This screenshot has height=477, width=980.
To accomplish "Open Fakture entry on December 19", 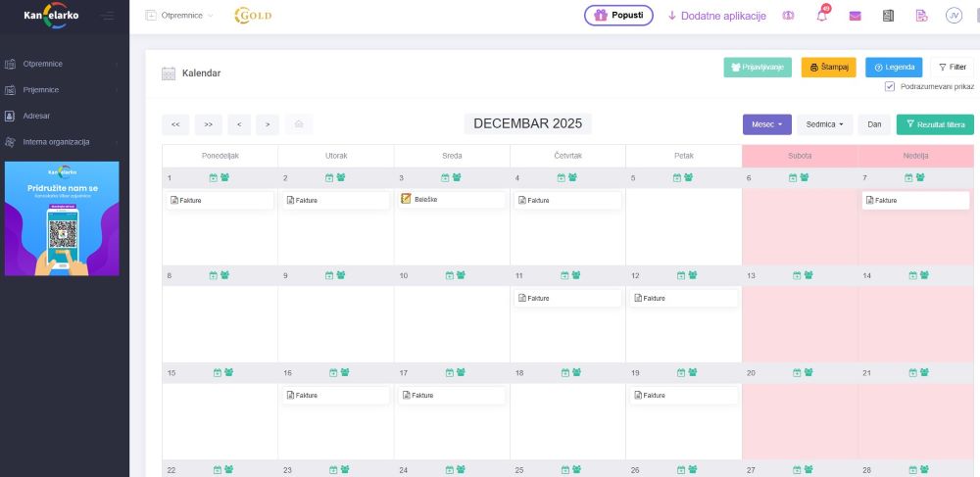I will [684, 395].
